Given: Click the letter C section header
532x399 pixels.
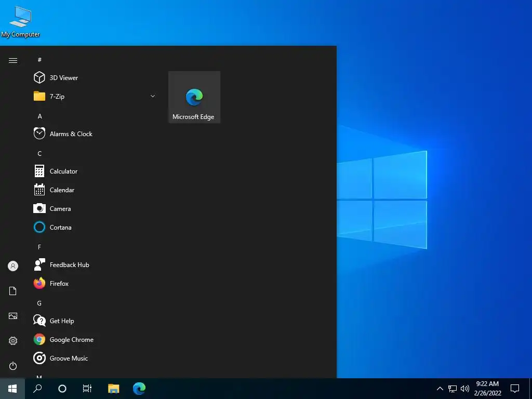Looking at the screenshot, I should coord(39,153).
